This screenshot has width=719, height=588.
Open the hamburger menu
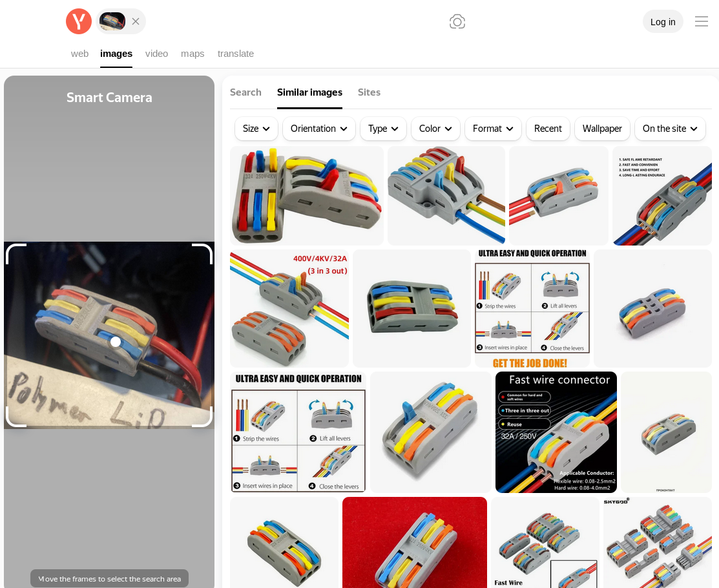pyautogui.click(x=701, y=21)
